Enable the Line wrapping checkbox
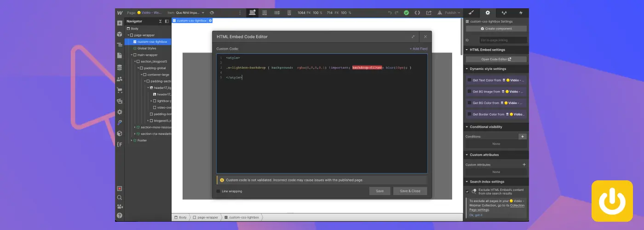 [x=218, y=191]
